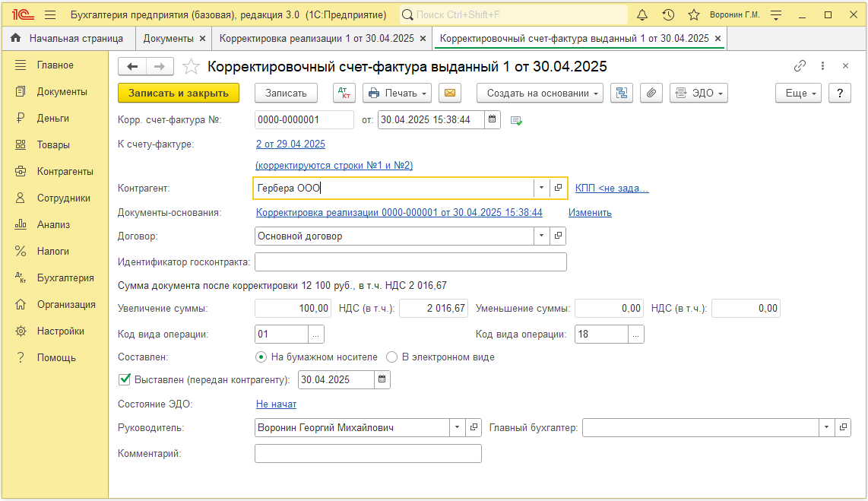Image resolution: width=868 pixels, height=501 pixels.
Task: Open notifications bell icon
Action: pos(642,15)
